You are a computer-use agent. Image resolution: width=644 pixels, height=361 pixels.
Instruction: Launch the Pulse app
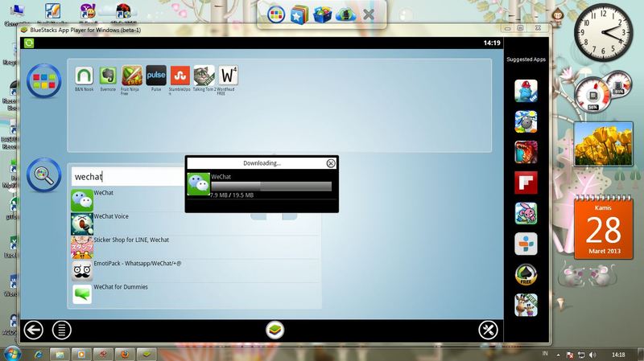pos(156,76)
